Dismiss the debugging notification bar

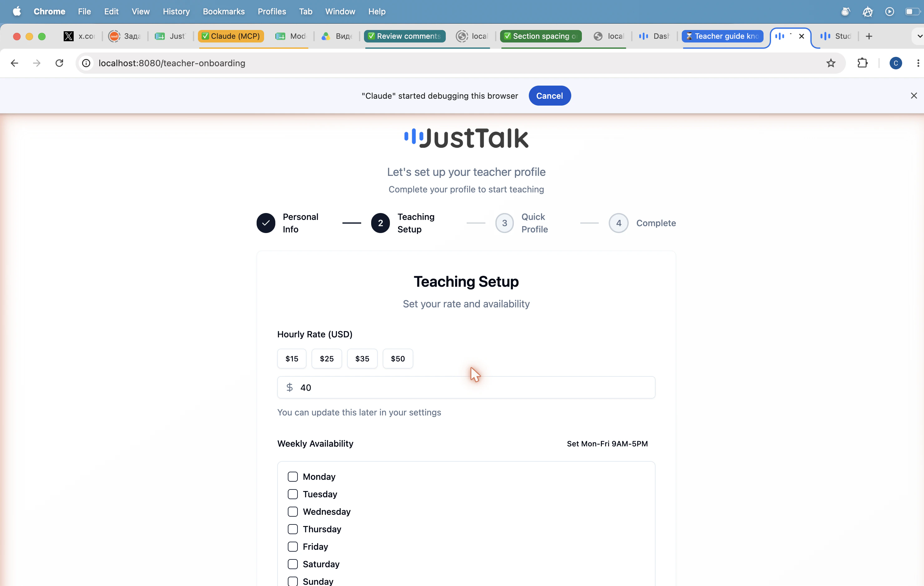914,96
